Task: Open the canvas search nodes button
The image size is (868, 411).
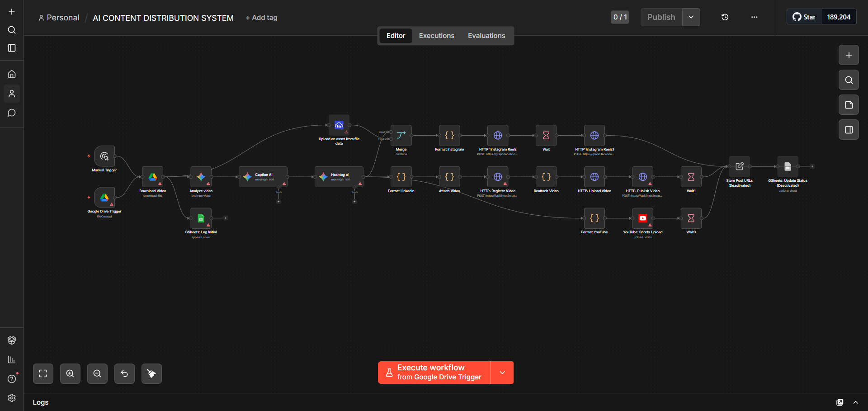Action: tap(849, 80)
